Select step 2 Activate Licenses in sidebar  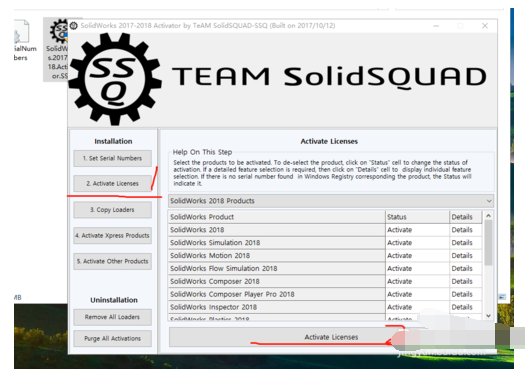(112, 183)
